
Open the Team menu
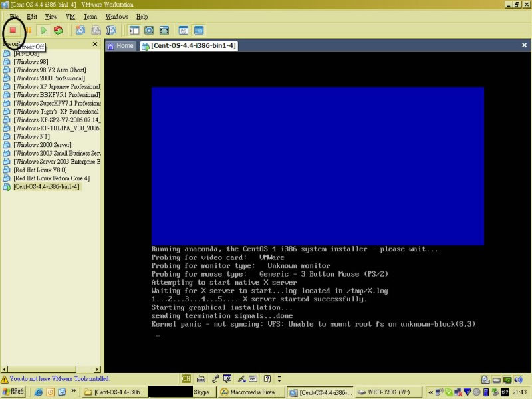pos(90,16)
